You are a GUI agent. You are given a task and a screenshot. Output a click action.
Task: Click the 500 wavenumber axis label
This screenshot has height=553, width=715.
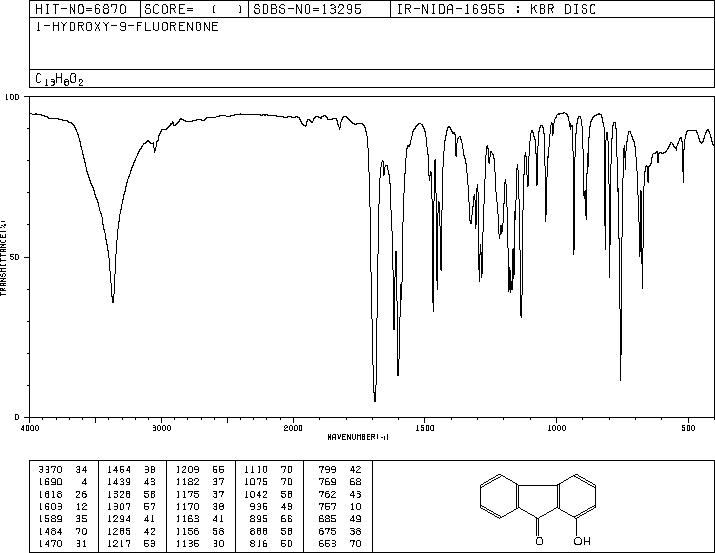tap(688, 428)
